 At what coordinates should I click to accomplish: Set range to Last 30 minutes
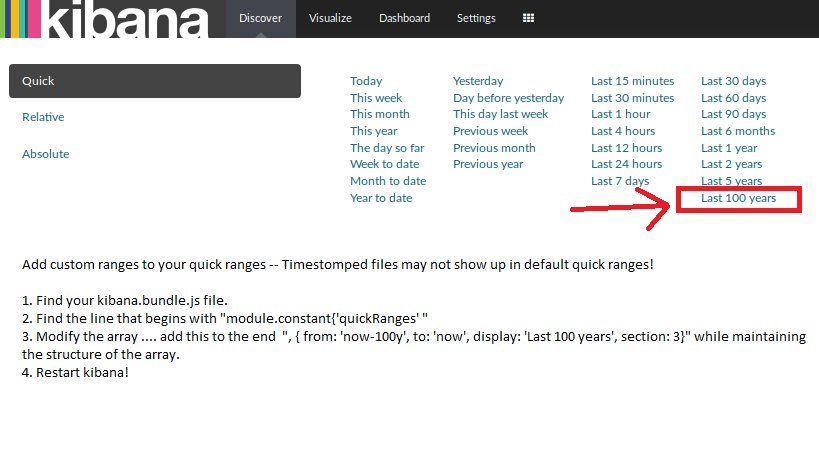(633, 98)
